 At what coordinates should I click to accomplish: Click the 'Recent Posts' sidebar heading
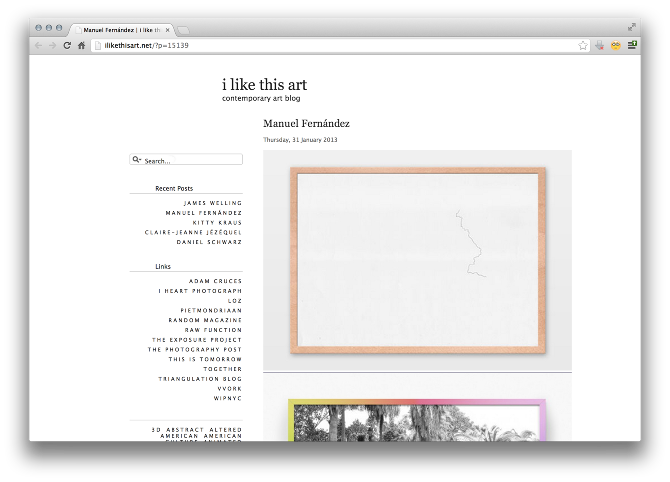[x=174, y=188]
